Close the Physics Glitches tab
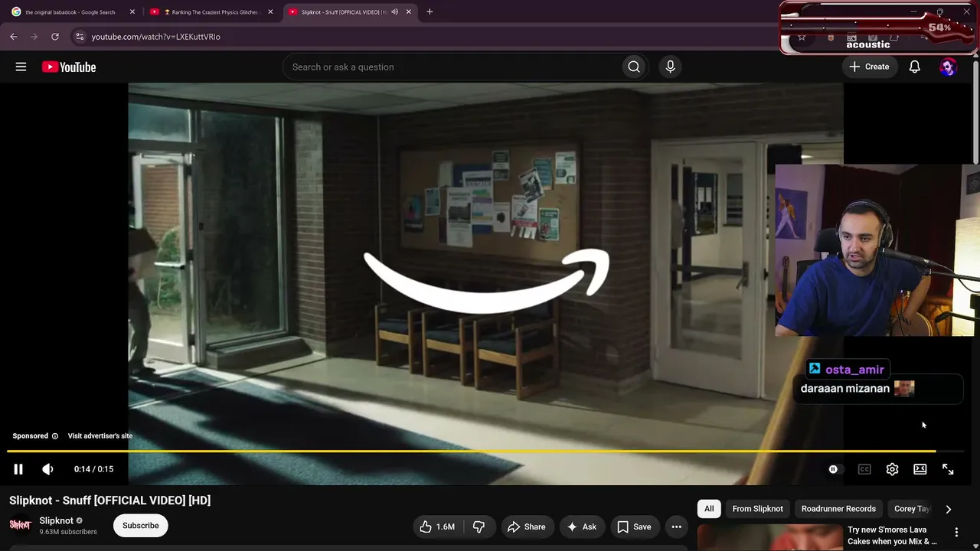This screenshot has width=980, height=551. 270,12
